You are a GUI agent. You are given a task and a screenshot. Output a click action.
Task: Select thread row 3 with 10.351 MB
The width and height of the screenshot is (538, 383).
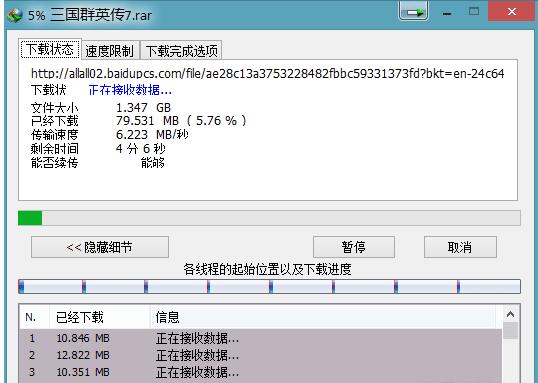click(x=261, y=372)
